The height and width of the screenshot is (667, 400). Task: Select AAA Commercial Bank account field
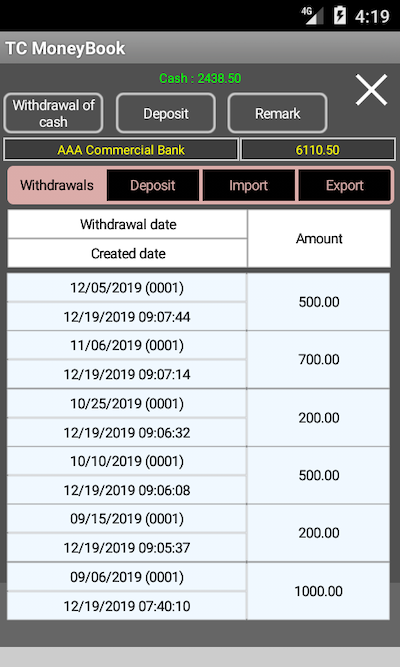click(121, 150)
